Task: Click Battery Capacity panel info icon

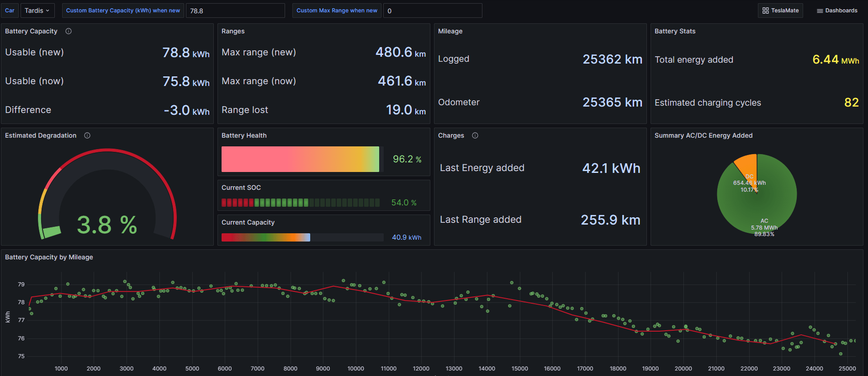Action: (69, 31)
